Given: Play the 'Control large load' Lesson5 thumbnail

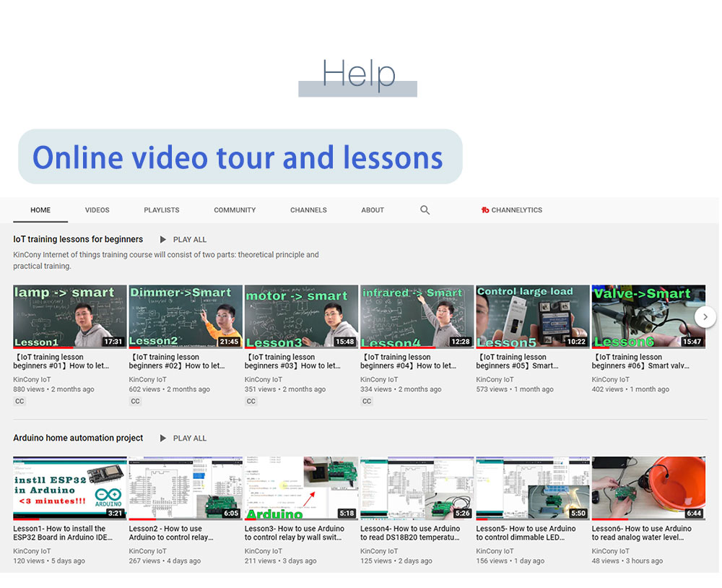Looking at the screenshot, I should click(x=532, y=316).
